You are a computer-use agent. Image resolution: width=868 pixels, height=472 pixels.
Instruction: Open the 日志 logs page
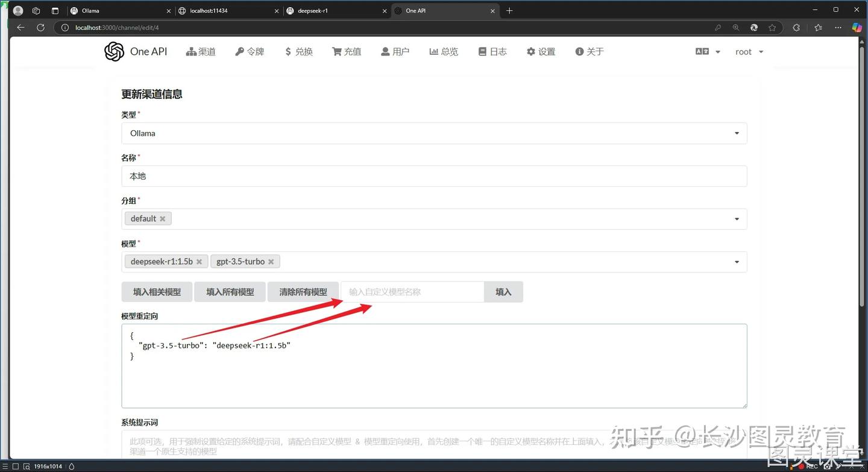(x=492, y=51)
